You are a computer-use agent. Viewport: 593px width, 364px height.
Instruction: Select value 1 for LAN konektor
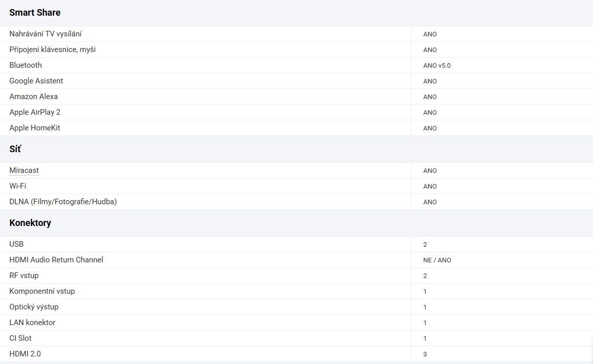click(x=425, y=323)
